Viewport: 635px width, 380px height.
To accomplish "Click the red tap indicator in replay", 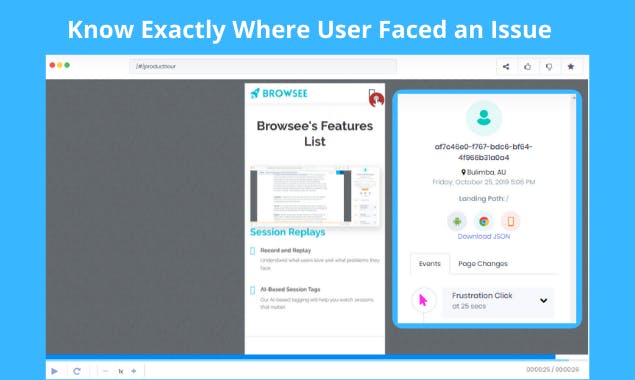I will [x=376, y=100].
